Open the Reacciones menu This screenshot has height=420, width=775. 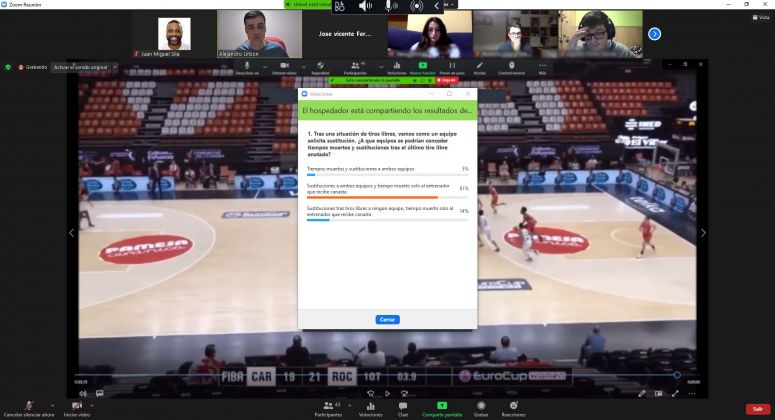pos(513,409)
